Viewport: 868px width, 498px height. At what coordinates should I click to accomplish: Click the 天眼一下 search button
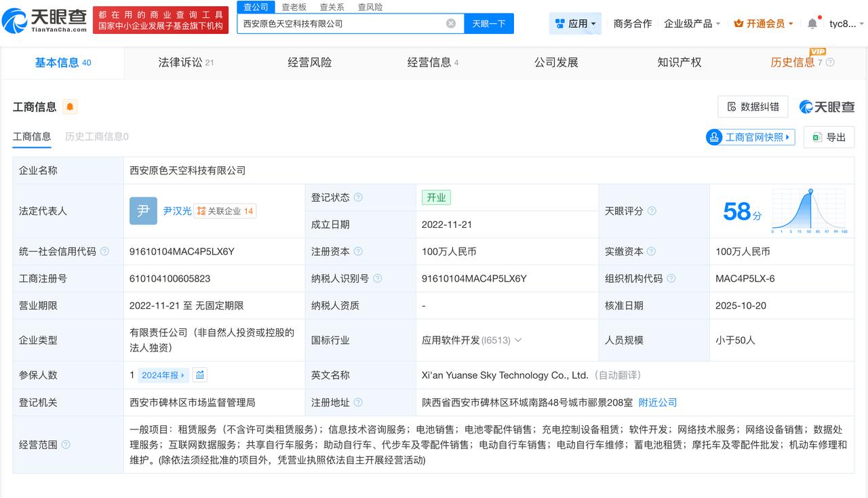(488, 23)
